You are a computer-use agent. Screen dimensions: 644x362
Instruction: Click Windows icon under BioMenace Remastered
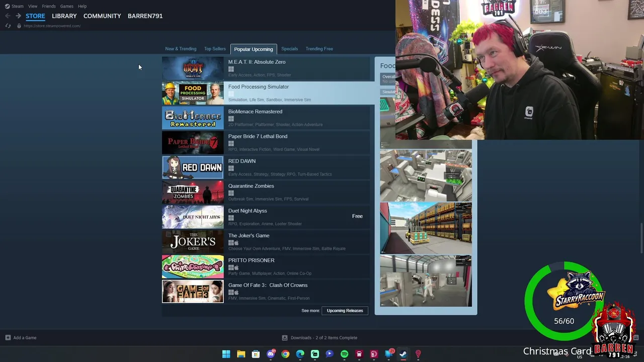[x=231, y=119]
